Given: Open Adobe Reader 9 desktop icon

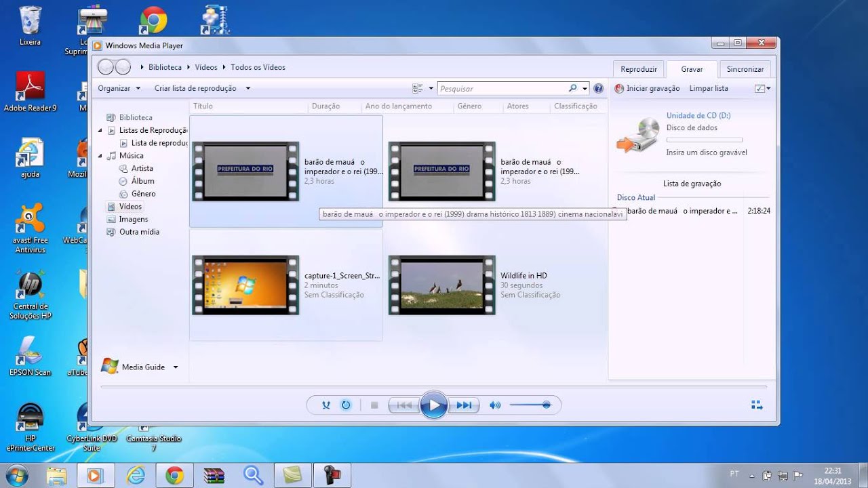Looking at the screenshot, I should tap(30, 92).
